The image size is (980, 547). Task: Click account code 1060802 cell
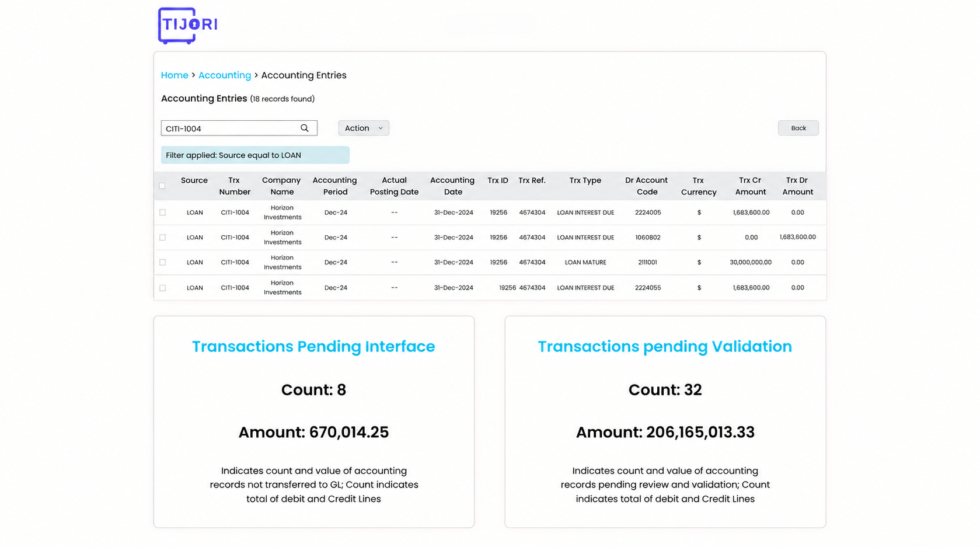coord(648,238)
